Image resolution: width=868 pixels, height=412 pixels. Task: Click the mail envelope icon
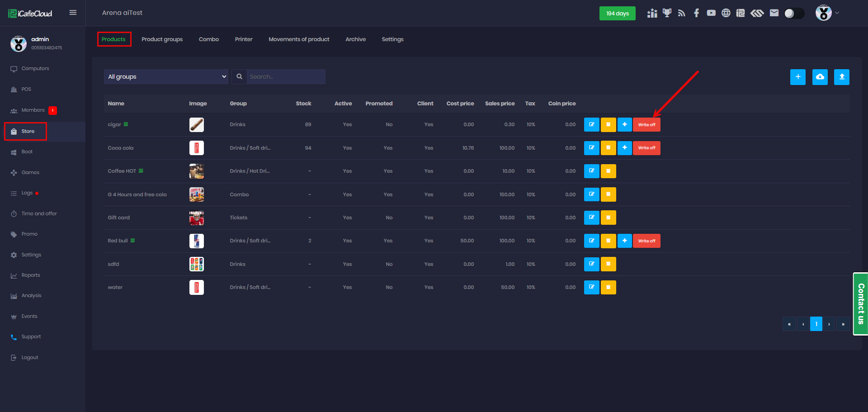[774, 13]
